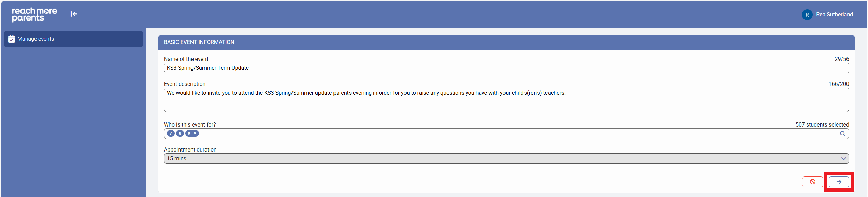Open the Rea Sutherland user menu
The image size is (868, 197).
click(x=834, y=15)
